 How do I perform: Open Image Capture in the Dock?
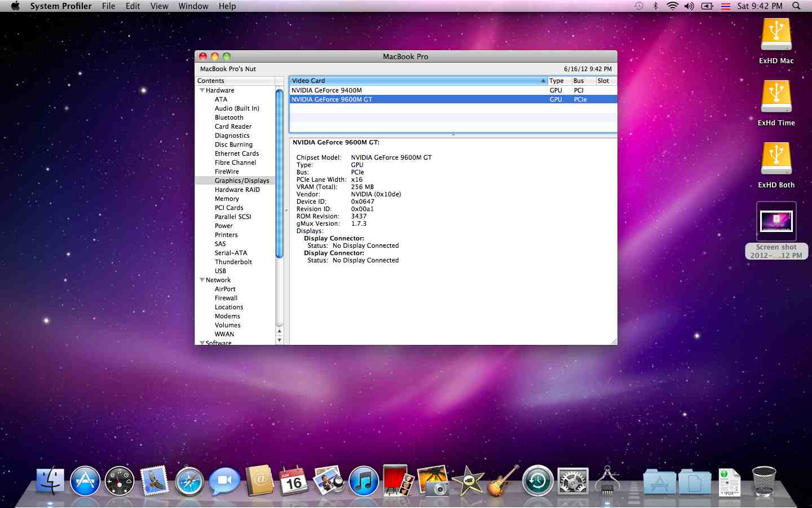(433, 481)
